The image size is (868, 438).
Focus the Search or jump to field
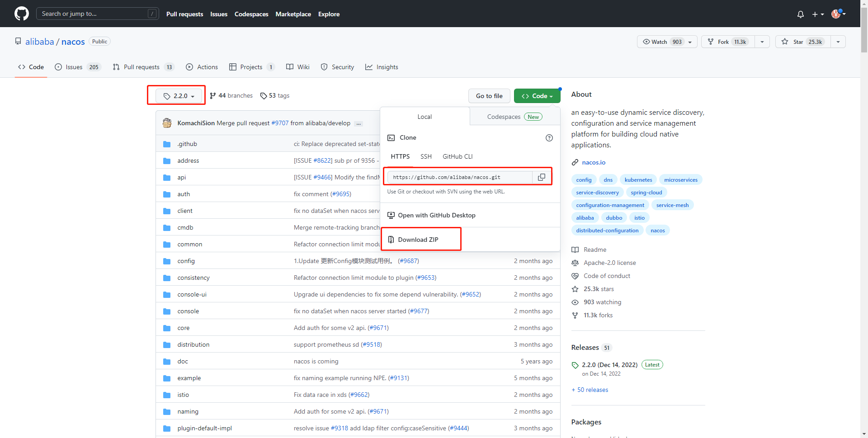coord(97,14)
